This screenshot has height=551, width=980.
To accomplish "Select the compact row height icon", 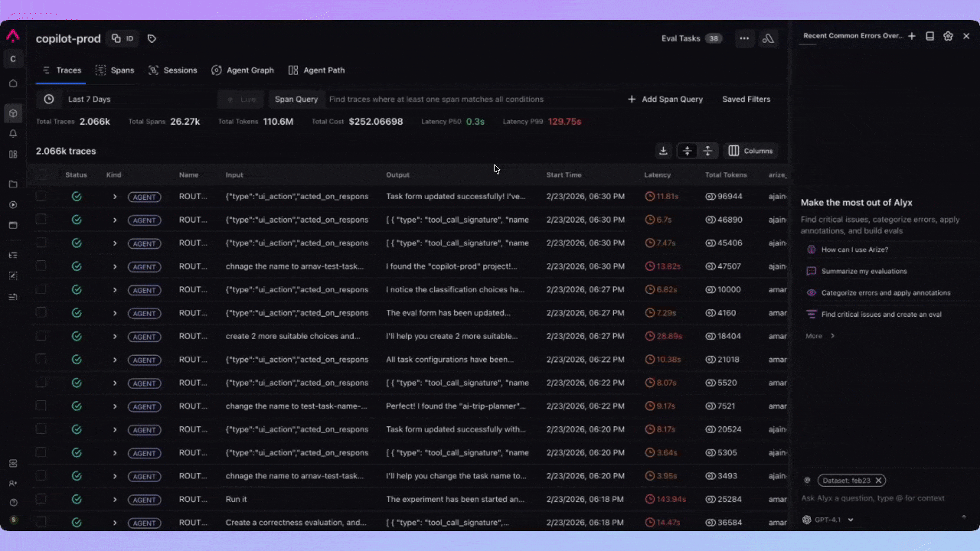I will (688, 151).
